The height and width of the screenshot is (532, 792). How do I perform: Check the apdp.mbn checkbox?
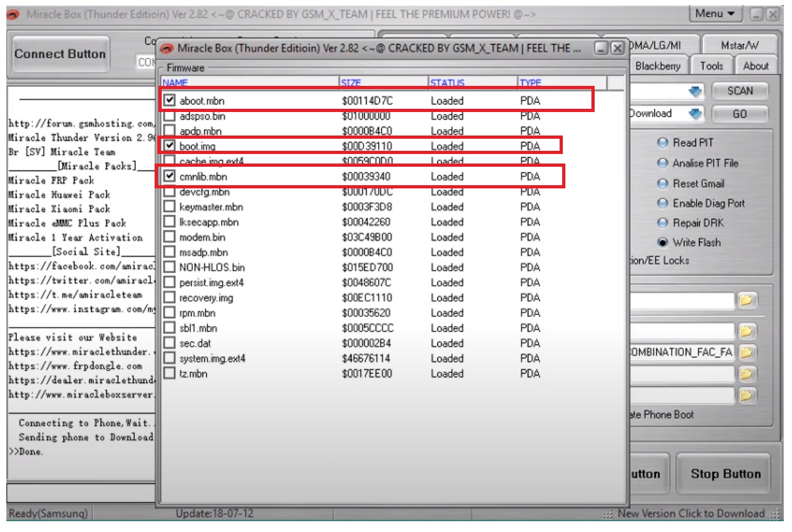169,130
